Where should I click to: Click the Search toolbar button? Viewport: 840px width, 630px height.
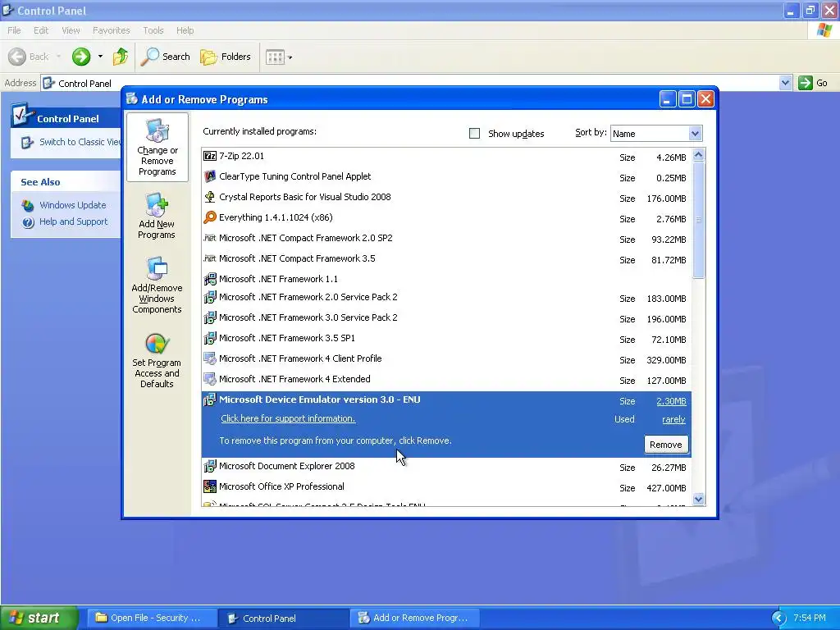click(x=166, y=57)
